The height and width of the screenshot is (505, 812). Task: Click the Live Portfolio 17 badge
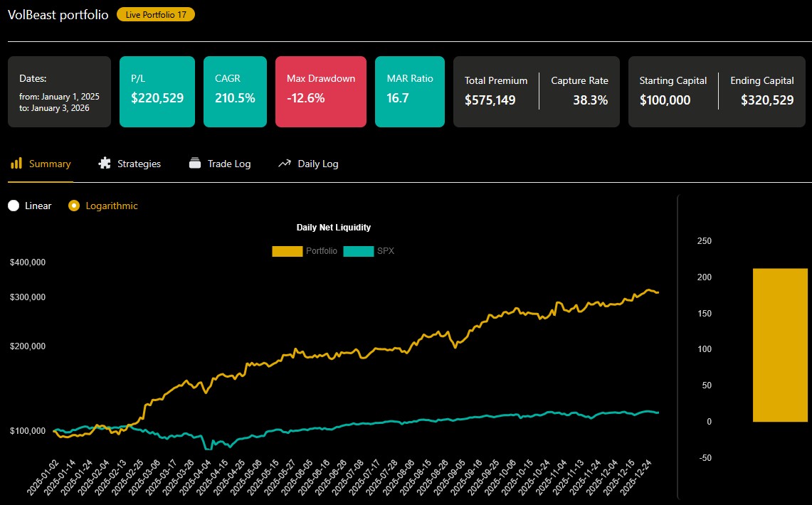[x=155, y=14]
